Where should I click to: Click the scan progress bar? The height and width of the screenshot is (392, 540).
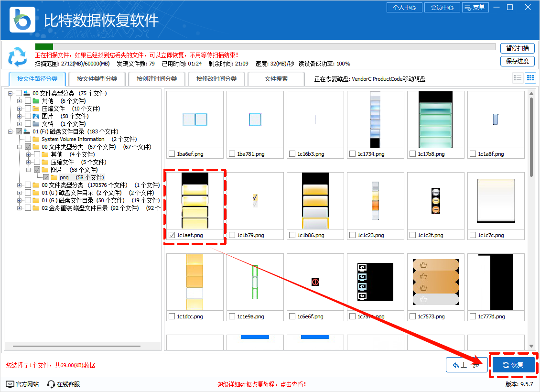click(265, 47)
